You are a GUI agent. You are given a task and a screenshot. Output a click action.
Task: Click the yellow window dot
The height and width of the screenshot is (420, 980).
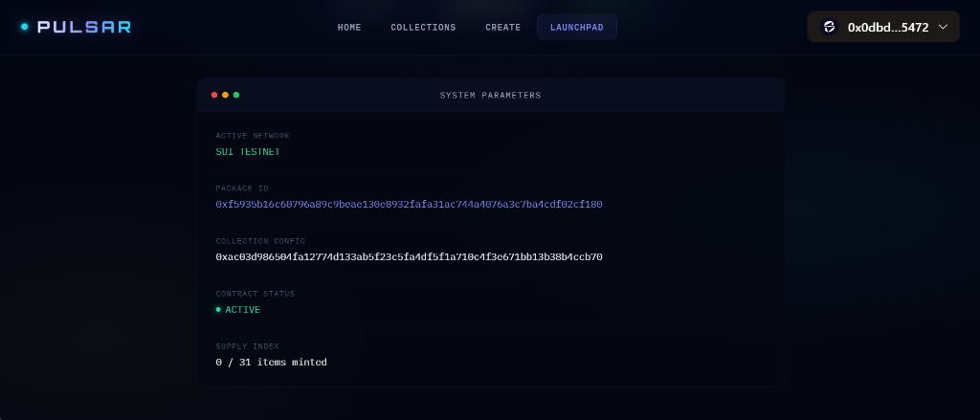tap(225, 95)
